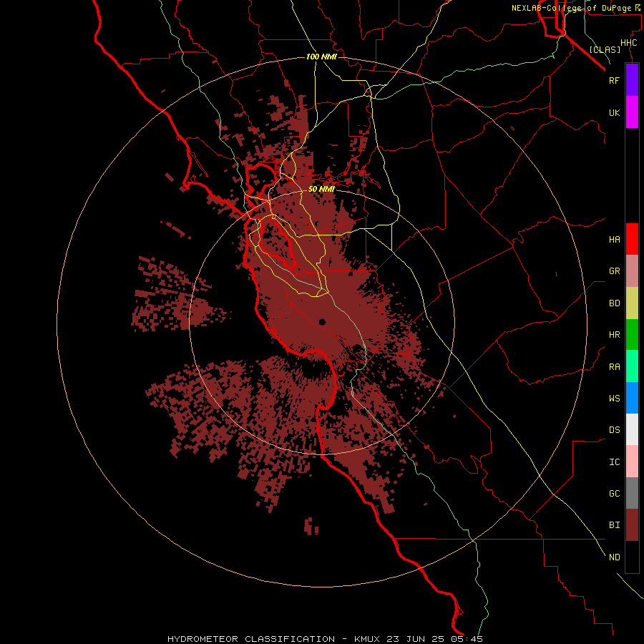Click the IC legend label

point(614,462)
